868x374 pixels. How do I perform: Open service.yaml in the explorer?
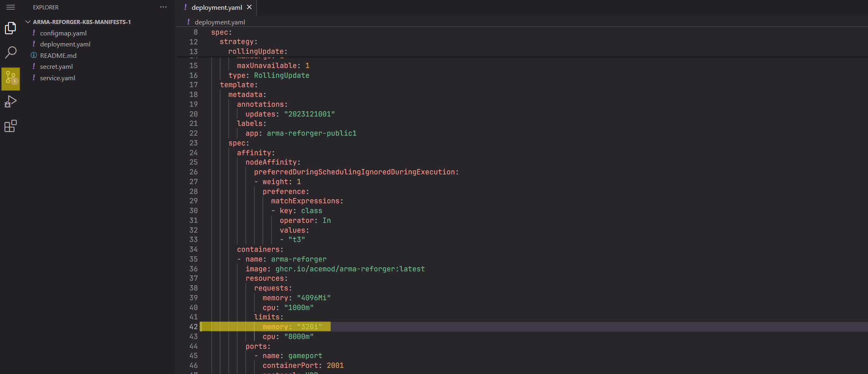coord(57,78)
